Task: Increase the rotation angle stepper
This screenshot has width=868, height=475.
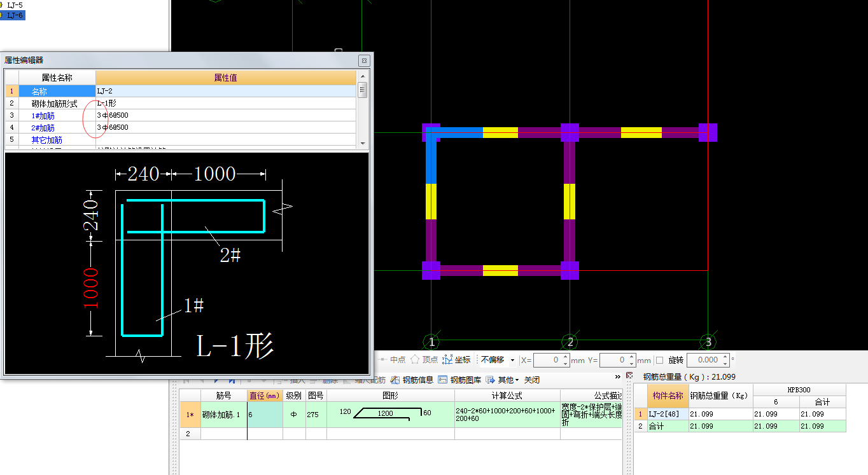Action: [725, 357]
